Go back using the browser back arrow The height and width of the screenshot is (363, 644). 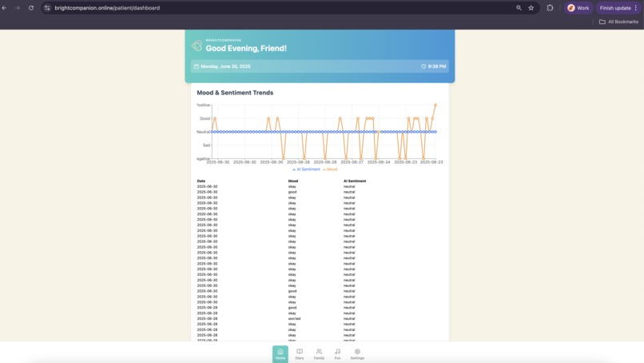click(5, 8)
